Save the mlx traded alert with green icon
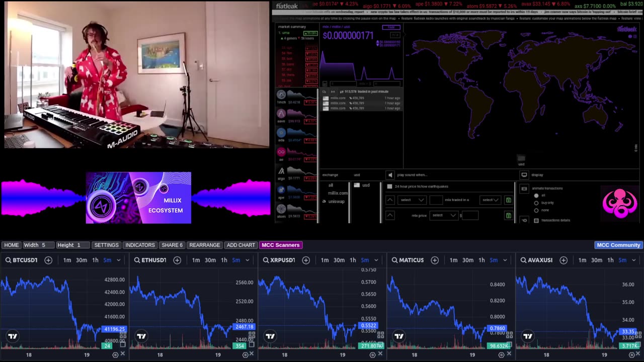Image resolution: width=644 pixels, height=362 pixels. coord(509,200)
